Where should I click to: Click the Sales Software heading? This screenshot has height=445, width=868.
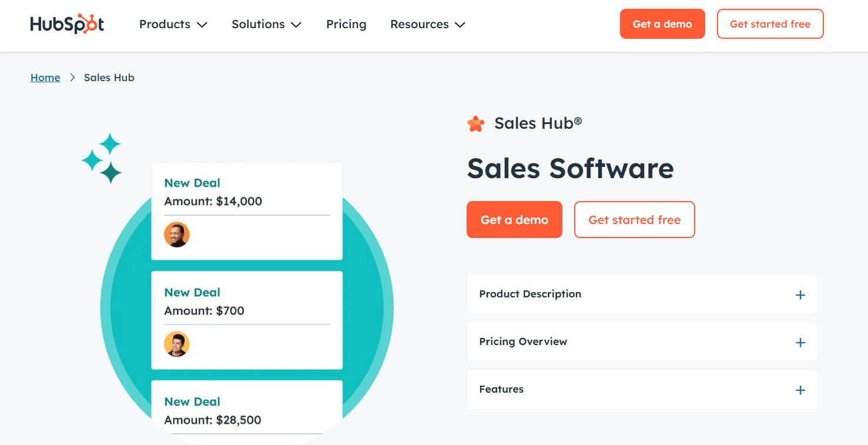point(570,168)
